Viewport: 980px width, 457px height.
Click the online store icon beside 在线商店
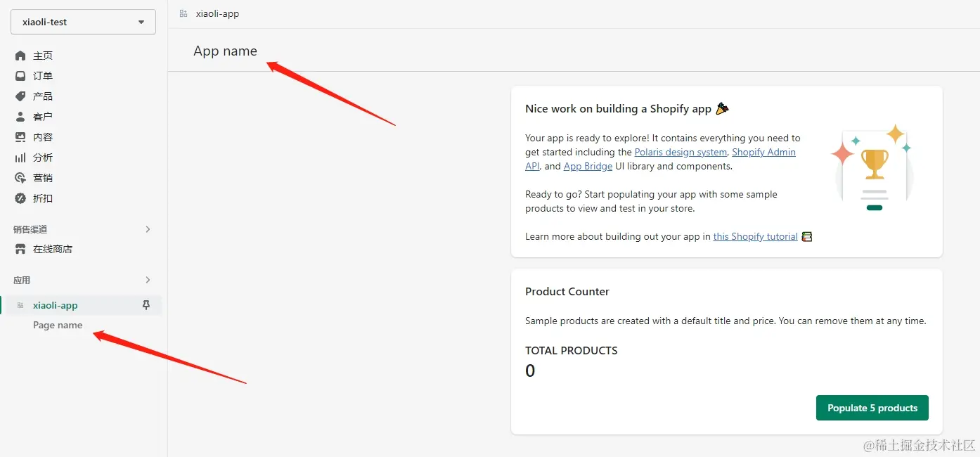(20, 249)
